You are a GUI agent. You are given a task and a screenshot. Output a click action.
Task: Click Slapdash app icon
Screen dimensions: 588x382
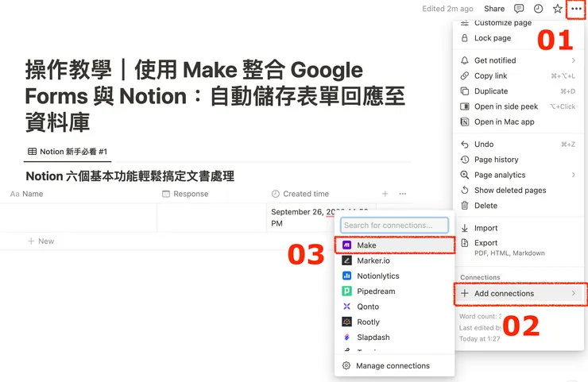click(x=346, y=338)
